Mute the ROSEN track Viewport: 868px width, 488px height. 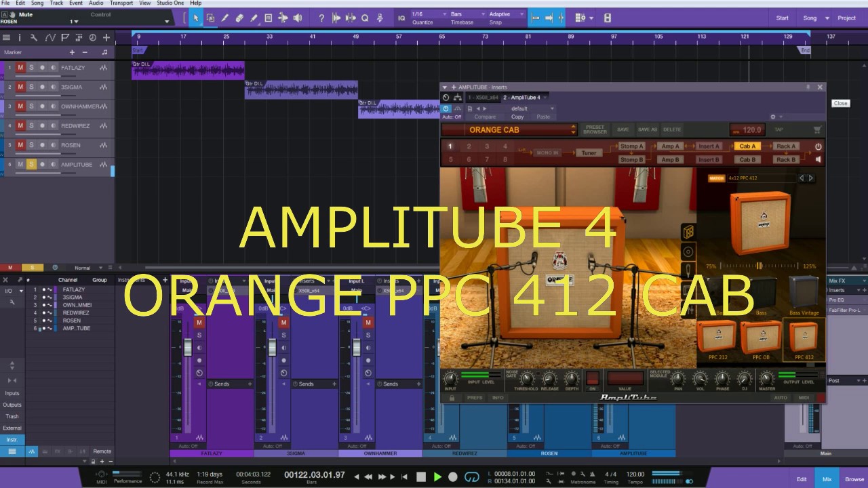click(20, 145)
